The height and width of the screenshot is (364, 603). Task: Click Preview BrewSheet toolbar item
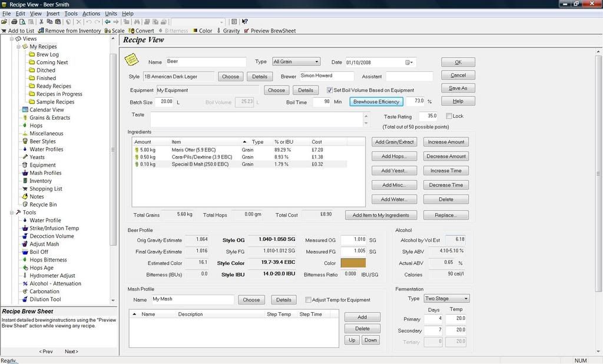(x=270, y=31)
